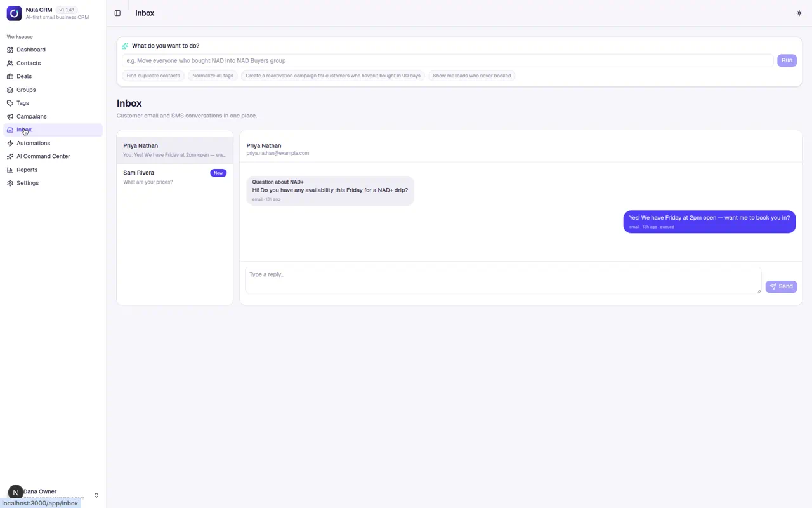Go to Campaigns in sidebar
The height and width of the screenshot is (508, 812).
(x=53, y=116)
